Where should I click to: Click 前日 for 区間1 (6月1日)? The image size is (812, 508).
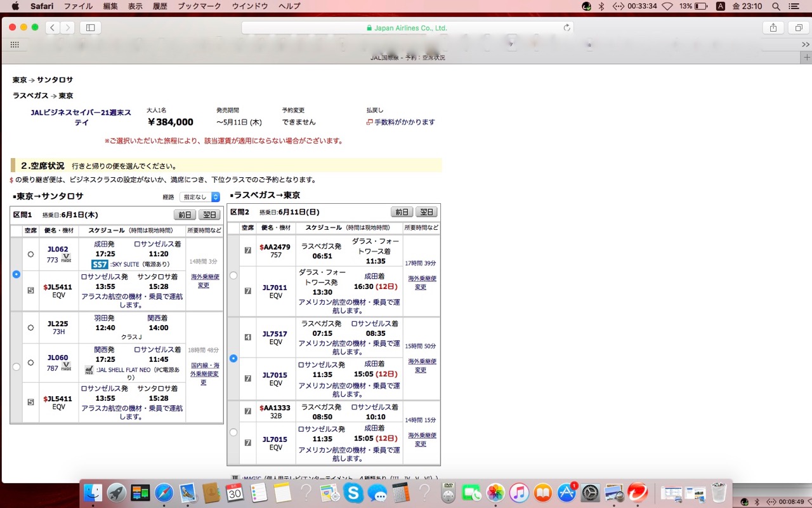click(185, 215)
